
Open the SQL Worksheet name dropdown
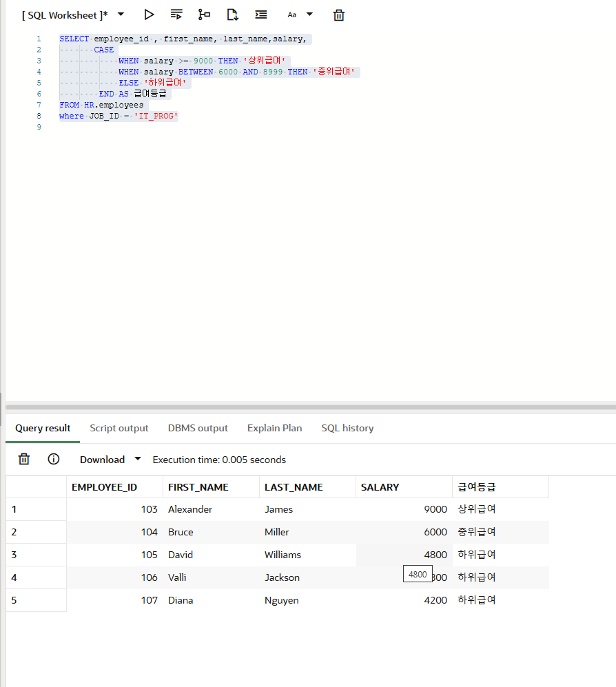coord(121,14)
